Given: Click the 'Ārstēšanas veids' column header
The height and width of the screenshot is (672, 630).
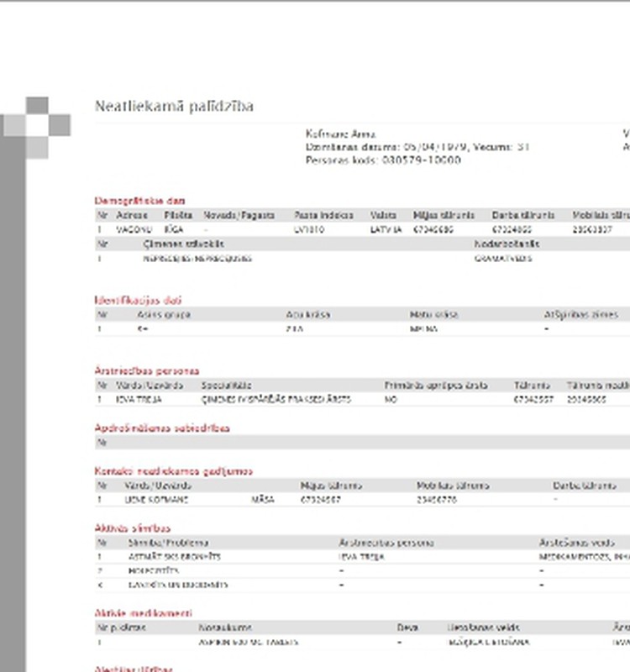Looking at the screenshot, I should pyautogui.click(x=576, y=543).
